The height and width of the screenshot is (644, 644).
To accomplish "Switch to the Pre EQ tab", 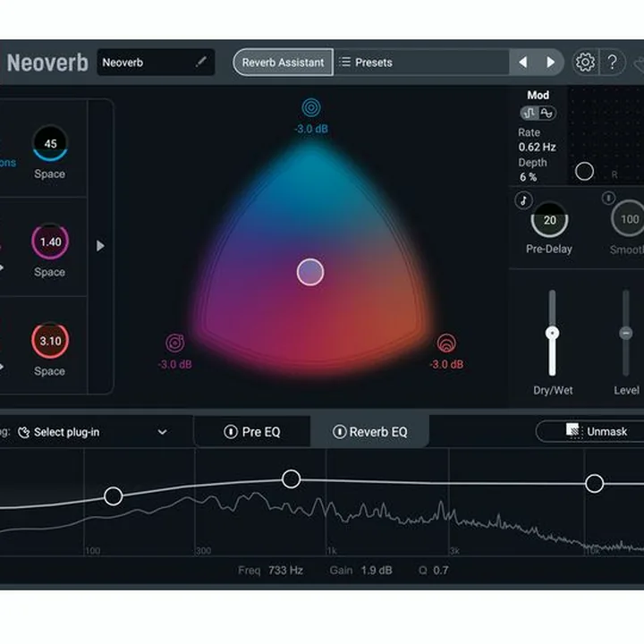I will click(x=252, y=432).
